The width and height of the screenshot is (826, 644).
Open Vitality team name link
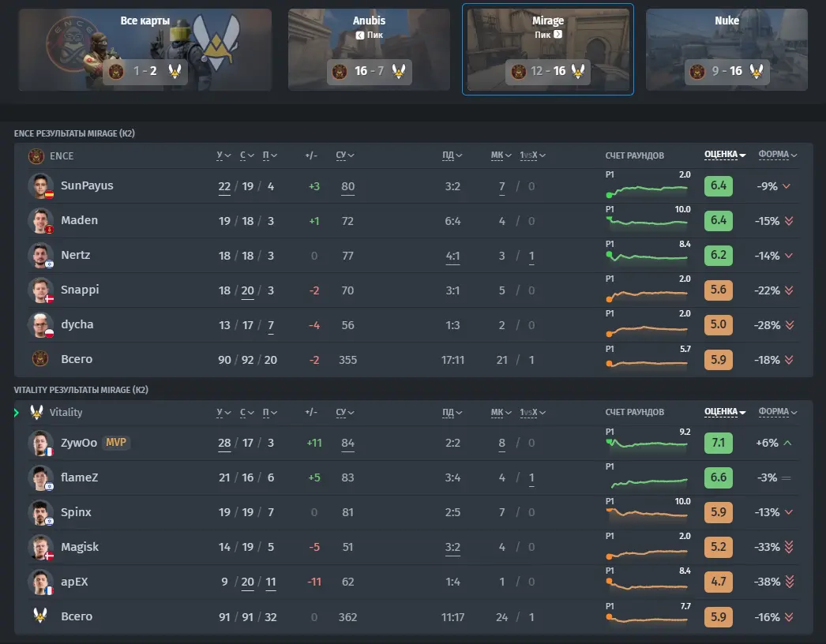66,412
